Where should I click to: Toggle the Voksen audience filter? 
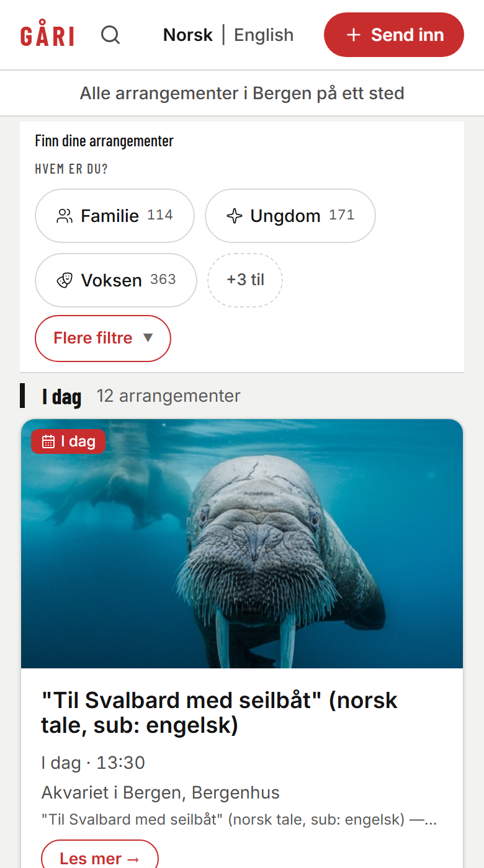[116, 280]
